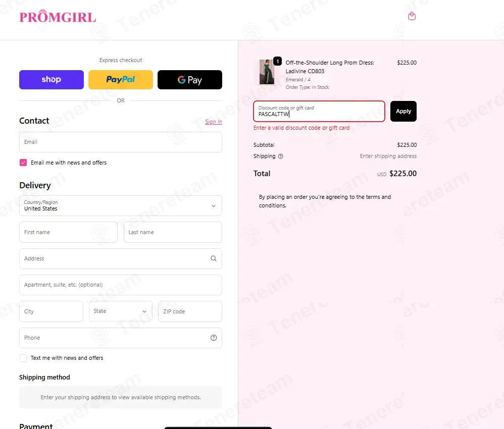Expand the State dropdown
Screen dimensions: 504x429
pyautogui.click(x=121, y=311)
